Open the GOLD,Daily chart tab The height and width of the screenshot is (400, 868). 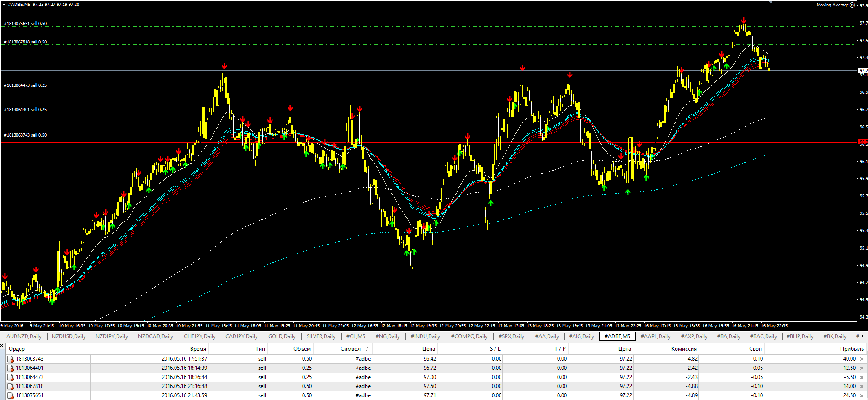(x=282, y=336)
